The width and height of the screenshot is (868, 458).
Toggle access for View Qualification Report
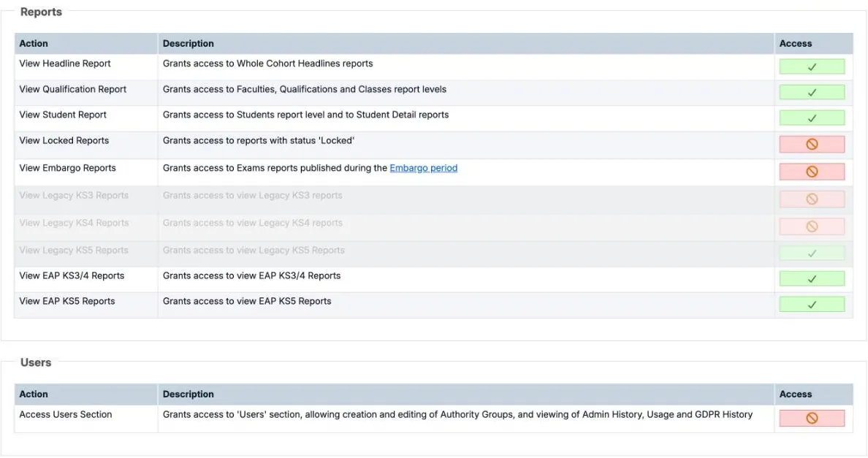point(812,92)
